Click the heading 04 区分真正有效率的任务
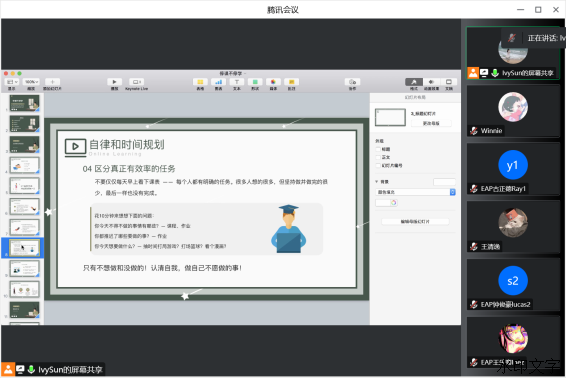The width and height of the screenshot is (566, 378). click(x=129, y=169)
